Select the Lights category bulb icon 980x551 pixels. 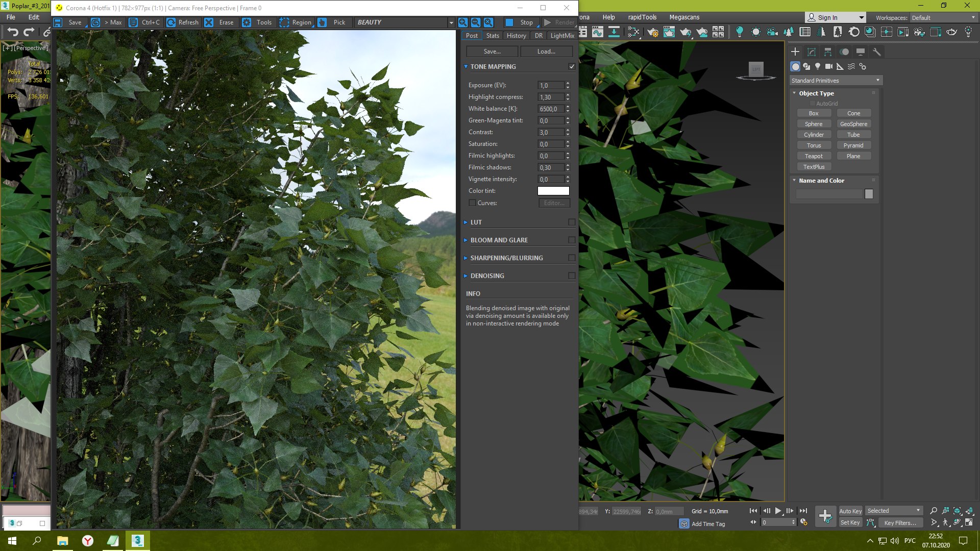click(818, 66)
